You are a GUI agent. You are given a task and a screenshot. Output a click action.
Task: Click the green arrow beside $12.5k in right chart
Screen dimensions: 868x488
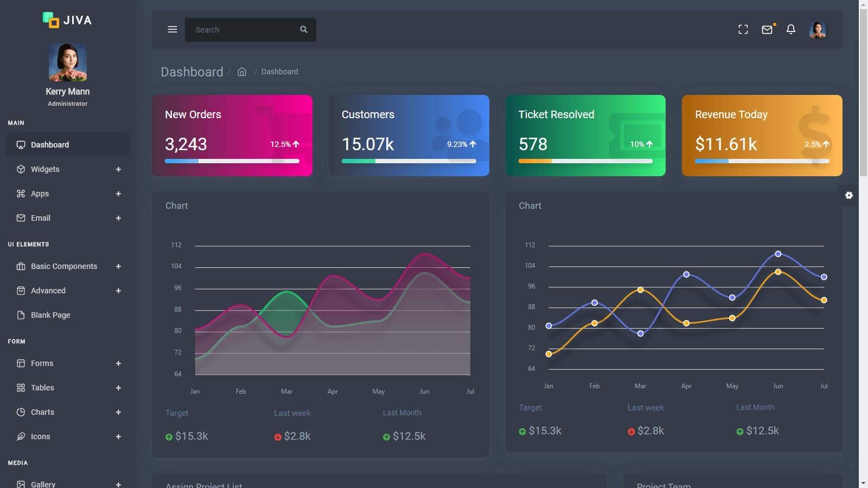[740, 432]
